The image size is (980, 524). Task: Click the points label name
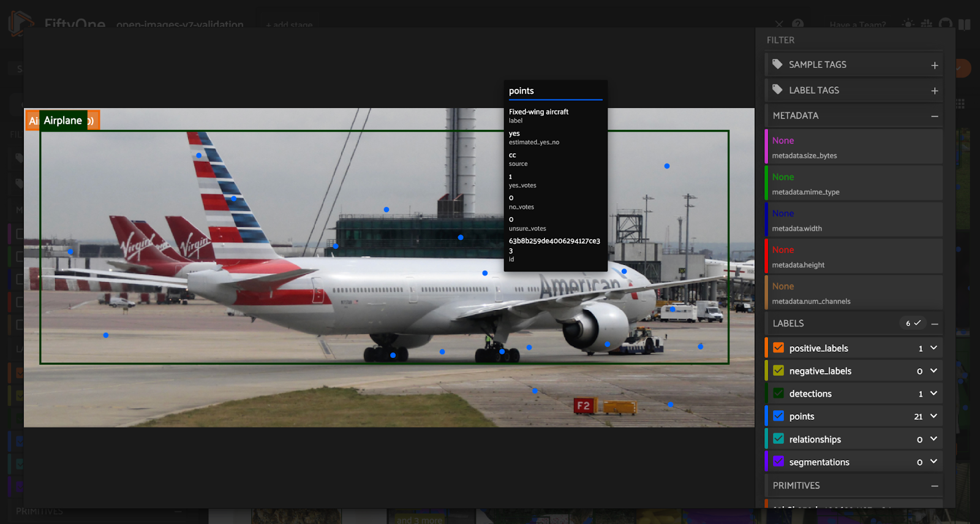(801, 416)
